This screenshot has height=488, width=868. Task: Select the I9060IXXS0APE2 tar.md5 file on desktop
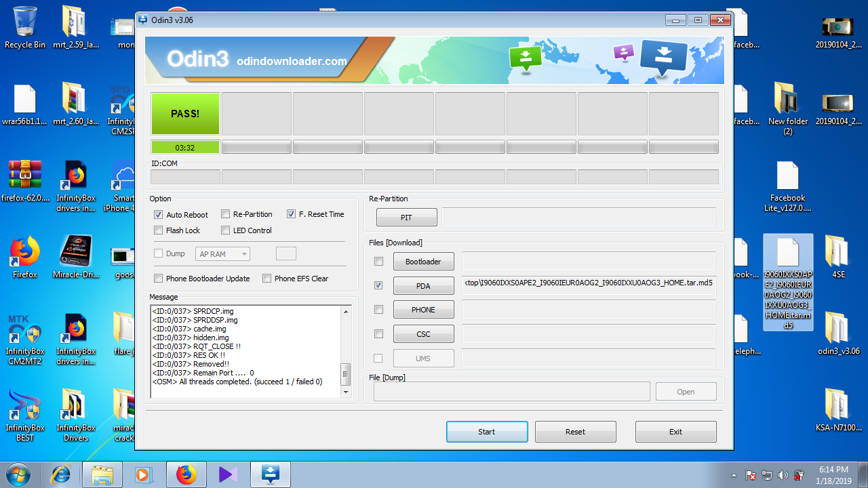(788, 283)
